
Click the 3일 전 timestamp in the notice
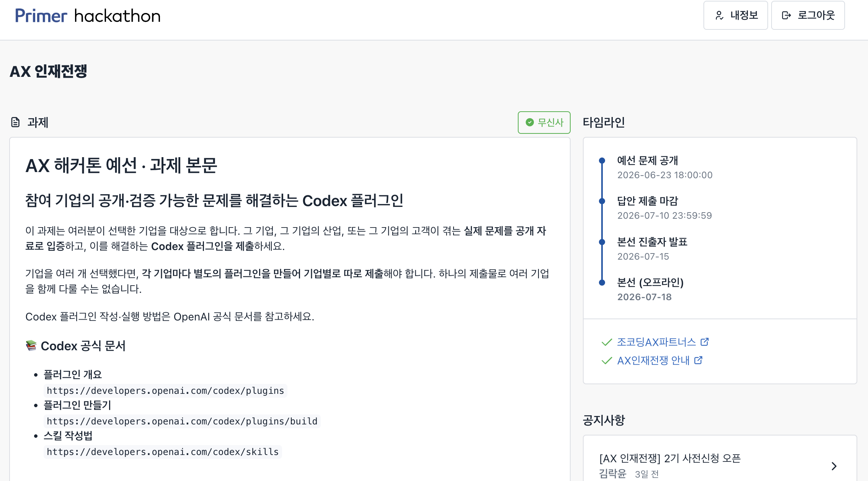(647, 474)
